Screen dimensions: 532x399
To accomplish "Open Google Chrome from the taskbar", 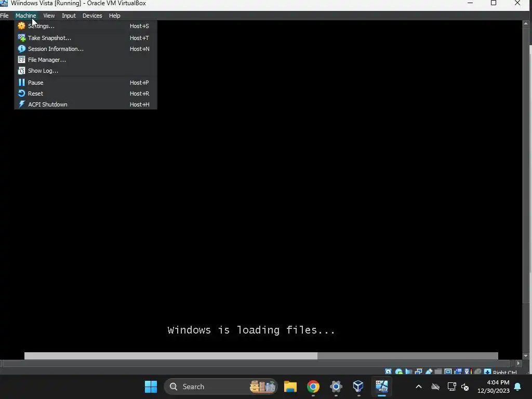I will (313, 387).
